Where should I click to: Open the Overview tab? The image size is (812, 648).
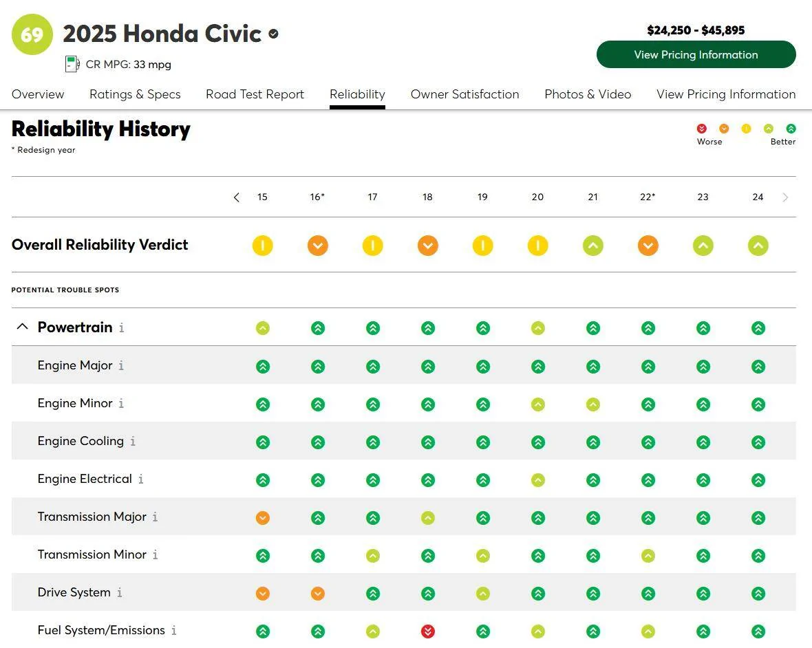point(38,94)
